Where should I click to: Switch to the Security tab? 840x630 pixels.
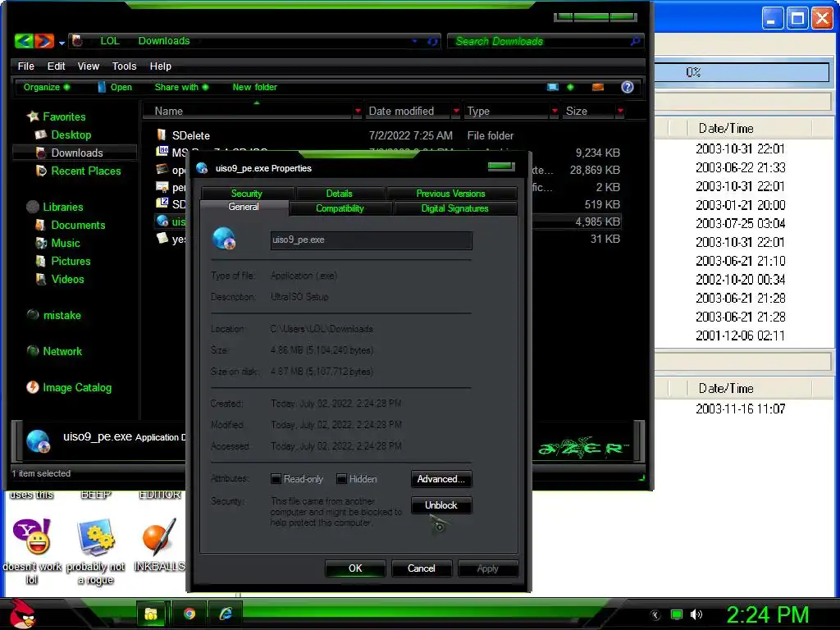click(246, 194)
